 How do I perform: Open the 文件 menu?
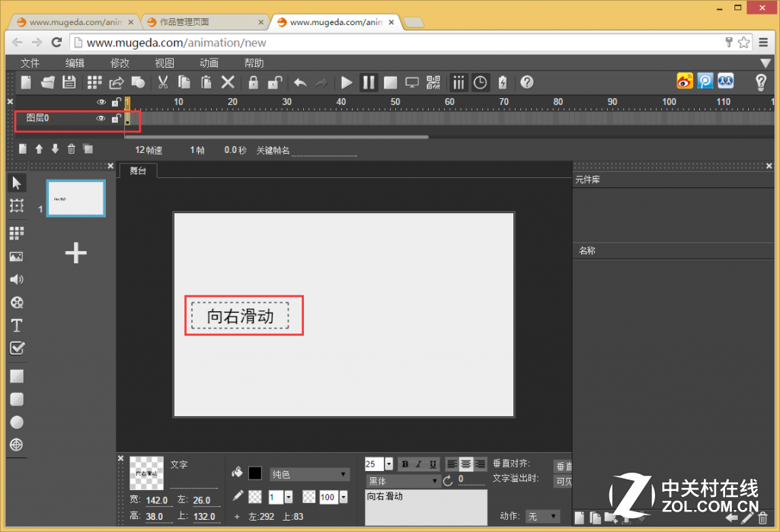point(30,63)
